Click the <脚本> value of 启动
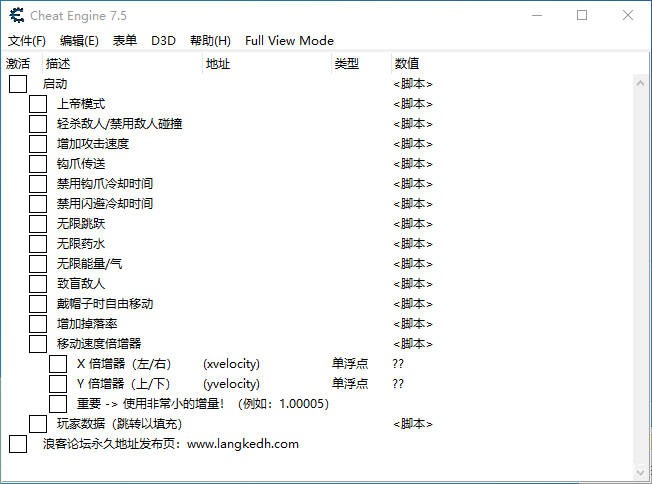652x484 pixels. (413, 84)
